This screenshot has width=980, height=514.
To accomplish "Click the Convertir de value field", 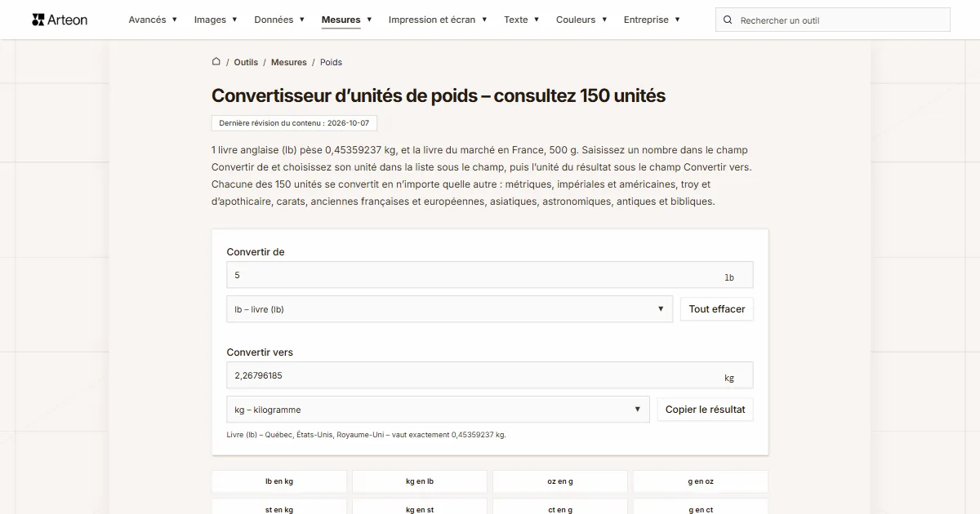I will click(490, 275).
